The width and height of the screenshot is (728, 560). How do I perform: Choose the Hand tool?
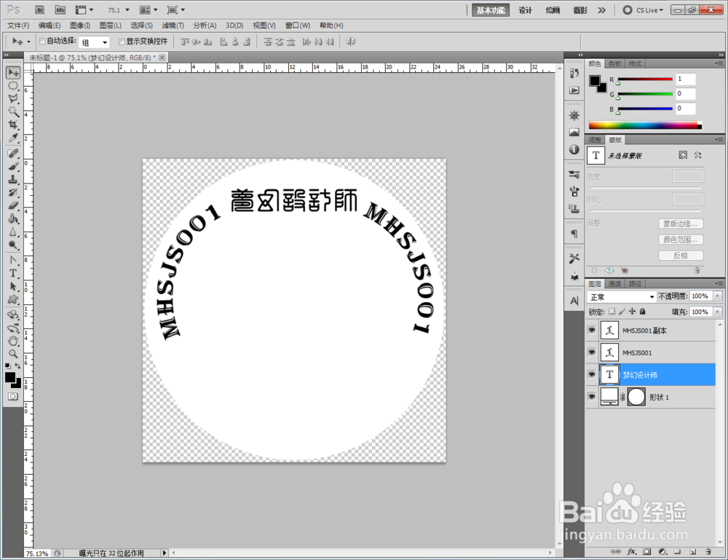[x=13, y=341]
